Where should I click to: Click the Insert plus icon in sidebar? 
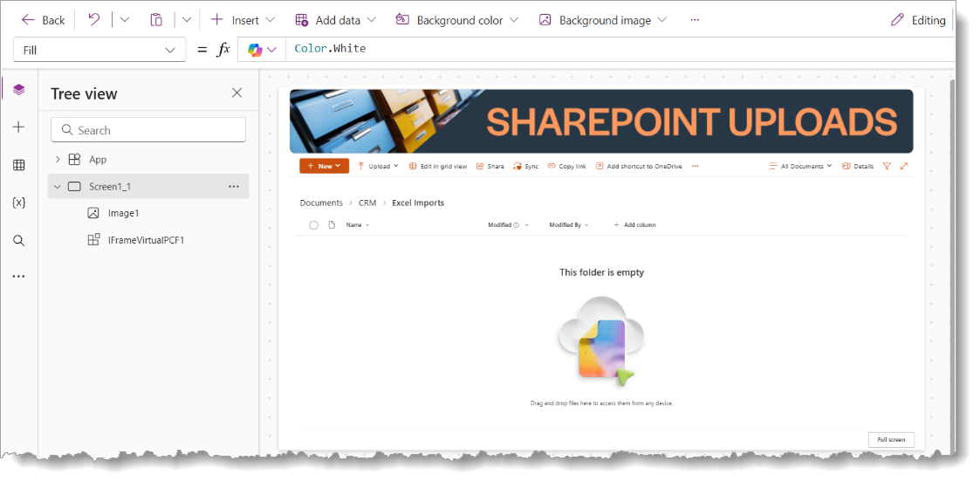(x=18, y=127)
